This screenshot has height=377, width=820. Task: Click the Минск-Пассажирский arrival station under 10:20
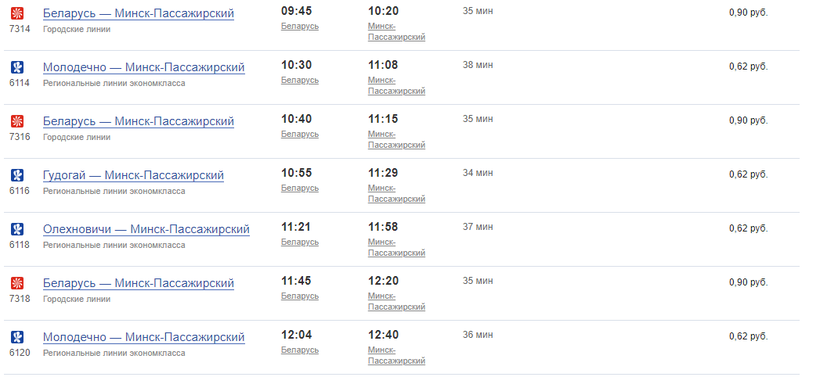click(396, 32)
